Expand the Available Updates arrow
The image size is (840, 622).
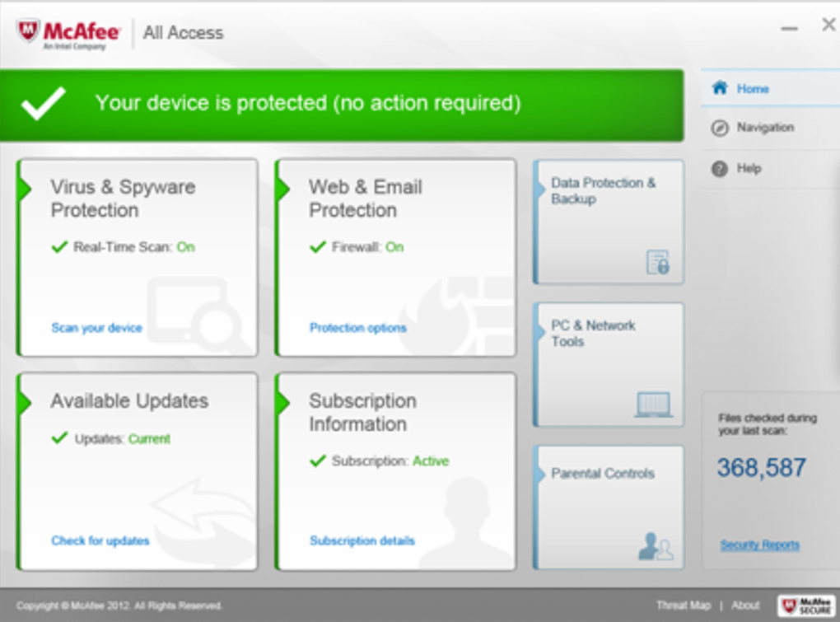(x=25, y=402)
